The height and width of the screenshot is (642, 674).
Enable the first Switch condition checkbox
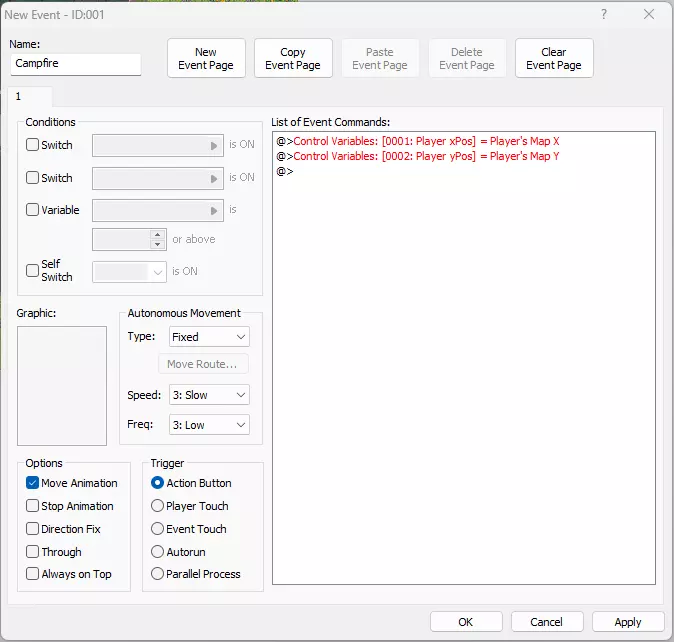tap(33, 145)
